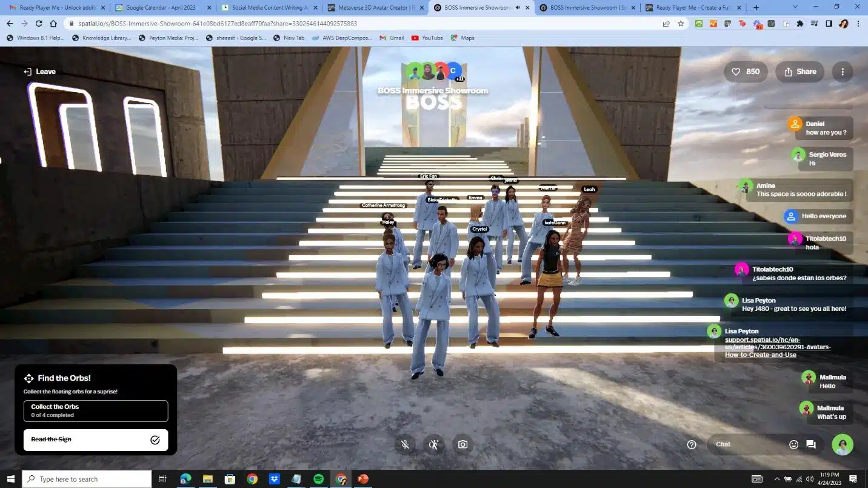Open a new browser tab
868x488 pixels.
[x=756, y=7]
